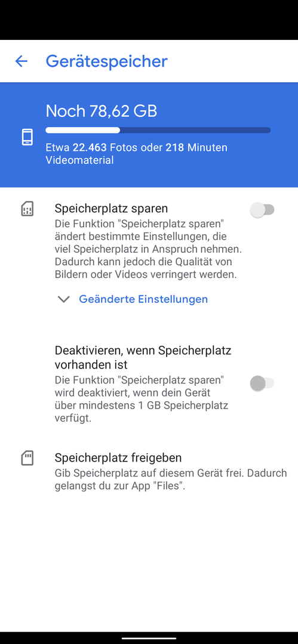
Task: Expand the Geänderte Einstellungen chevron
Action: click(x=64, y=299)
